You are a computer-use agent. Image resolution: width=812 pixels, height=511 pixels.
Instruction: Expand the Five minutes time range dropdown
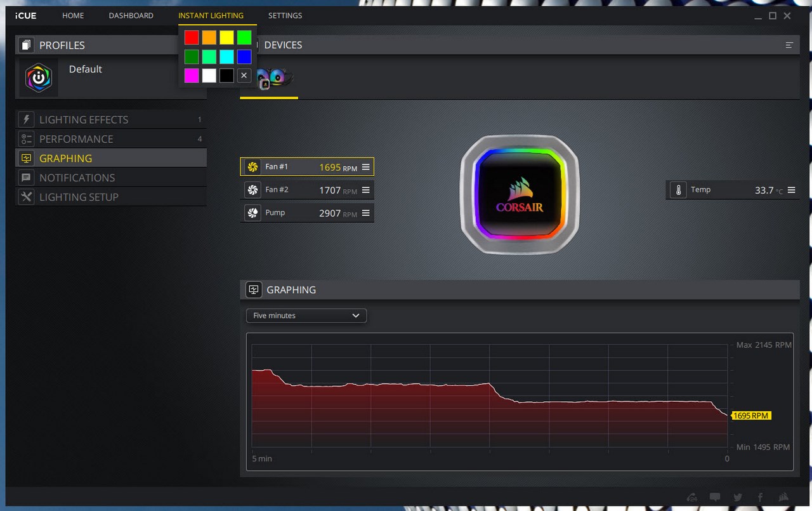306,315
